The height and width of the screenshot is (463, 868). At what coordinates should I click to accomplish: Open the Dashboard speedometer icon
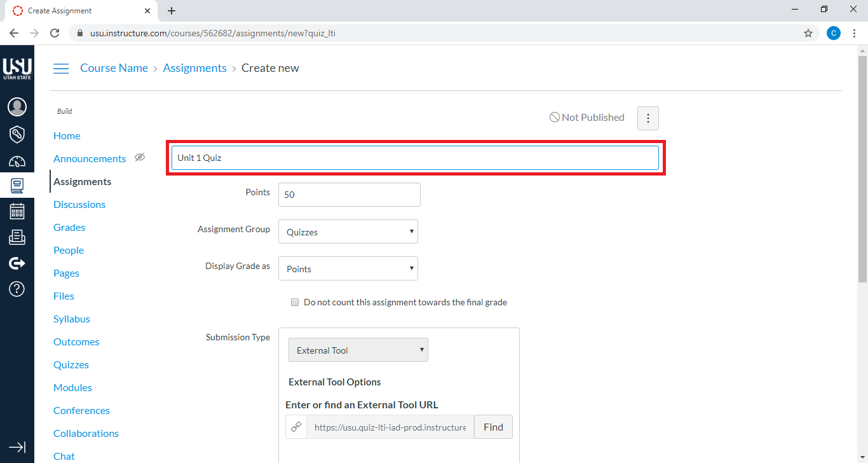(x=17, y=162)
